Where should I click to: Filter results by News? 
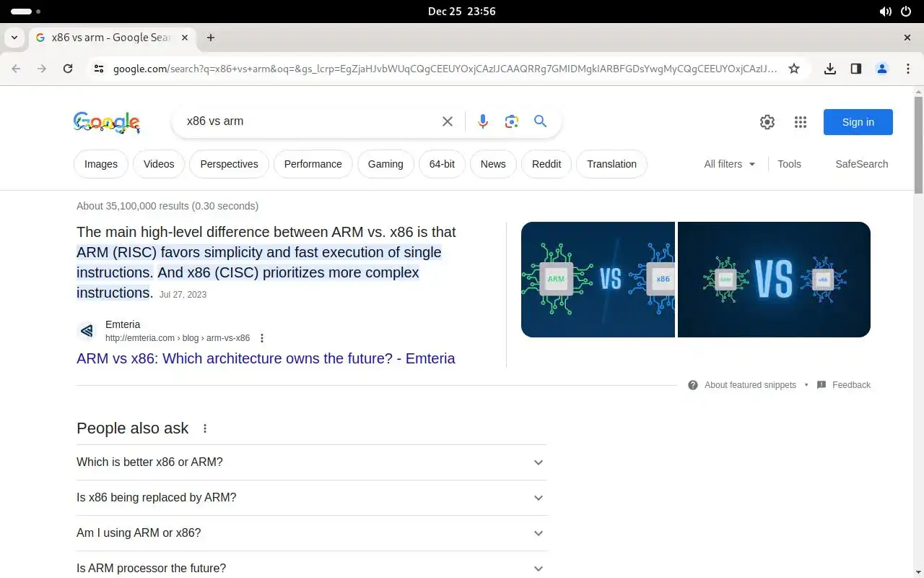[x=493, y=164]
